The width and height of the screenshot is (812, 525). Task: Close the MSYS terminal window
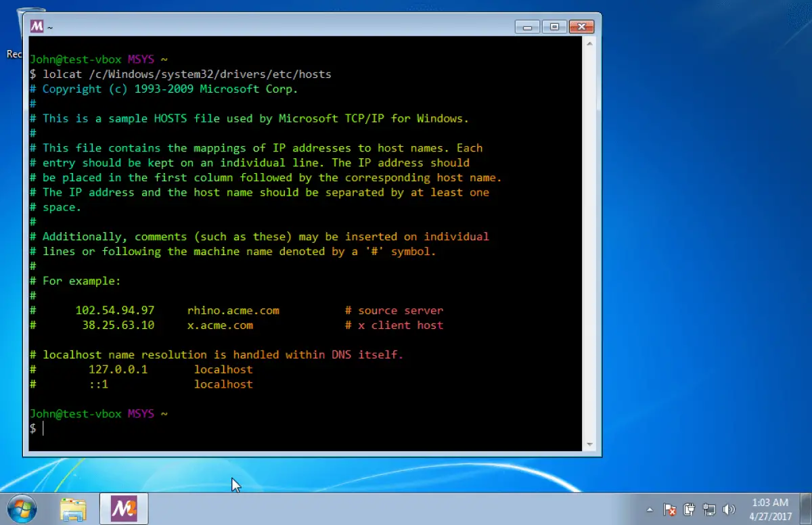pos(581,27)
